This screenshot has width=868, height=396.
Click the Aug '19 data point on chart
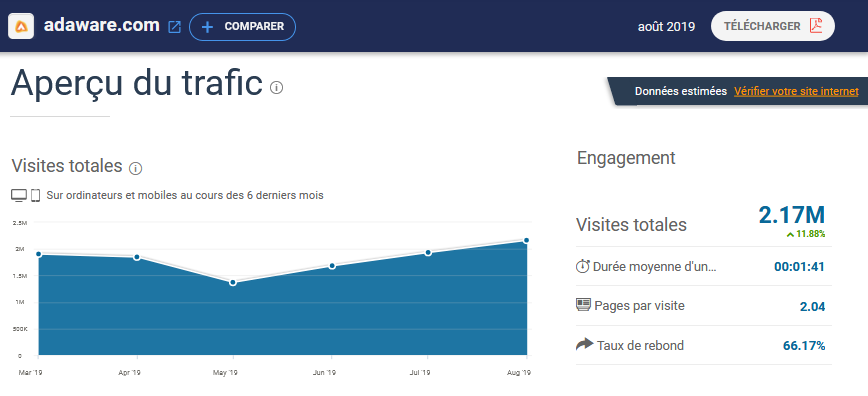click(526, 240)
